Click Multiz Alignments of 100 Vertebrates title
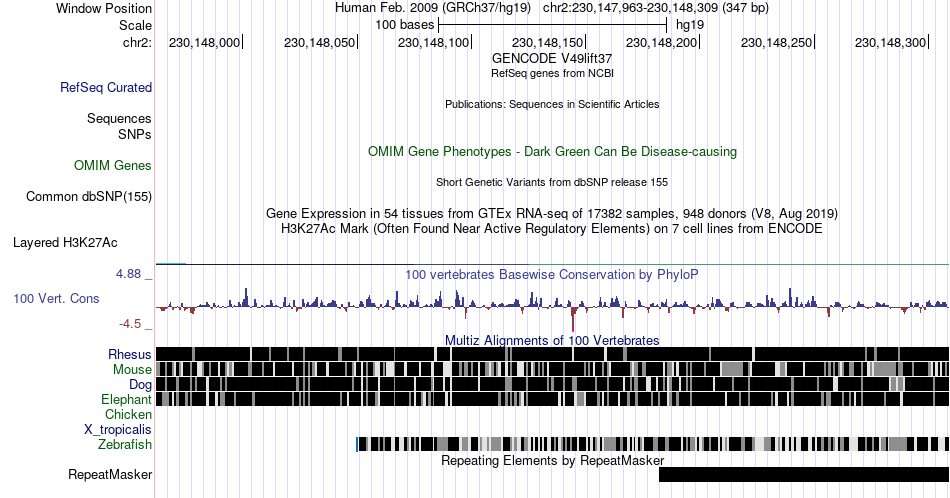 (552, 340)
